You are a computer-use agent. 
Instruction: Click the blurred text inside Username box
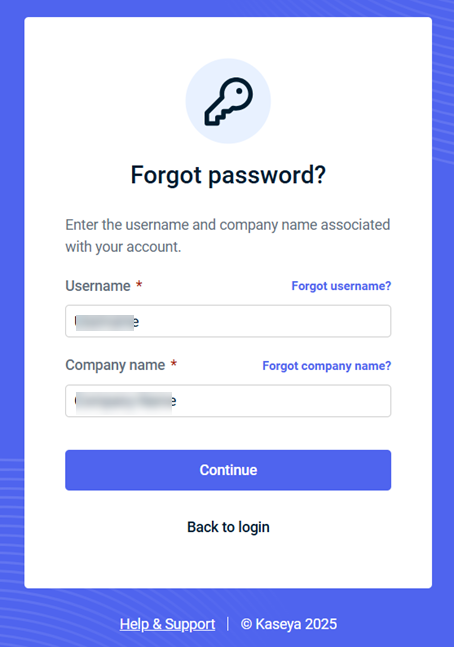point(107,322)
